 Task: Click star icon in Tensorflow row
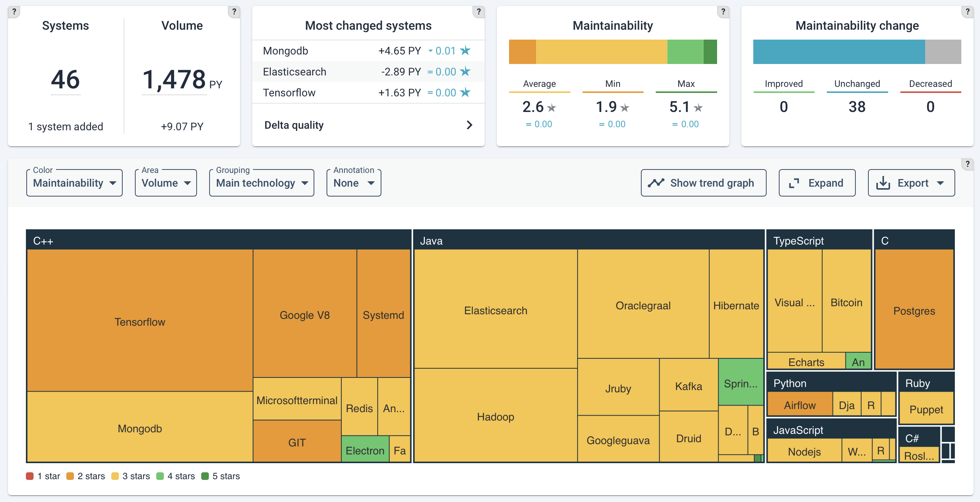[x=465, y=93]
